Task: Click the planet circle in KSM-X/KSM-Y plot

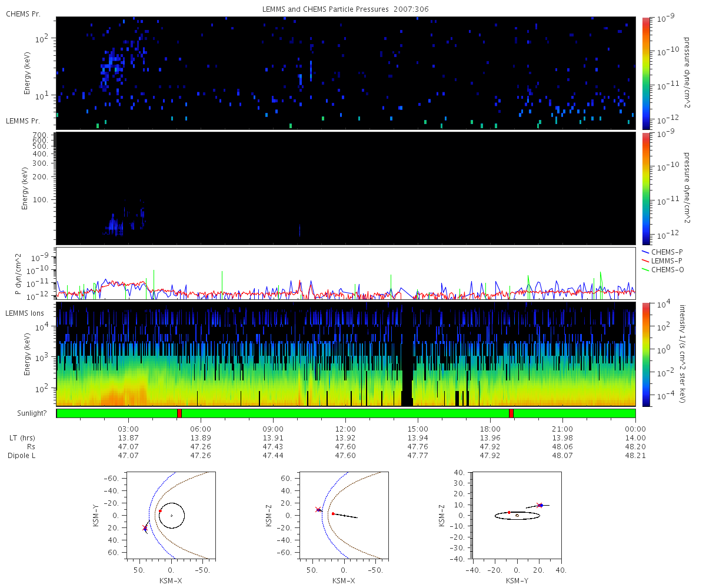Action: click(x=172, y=516)
